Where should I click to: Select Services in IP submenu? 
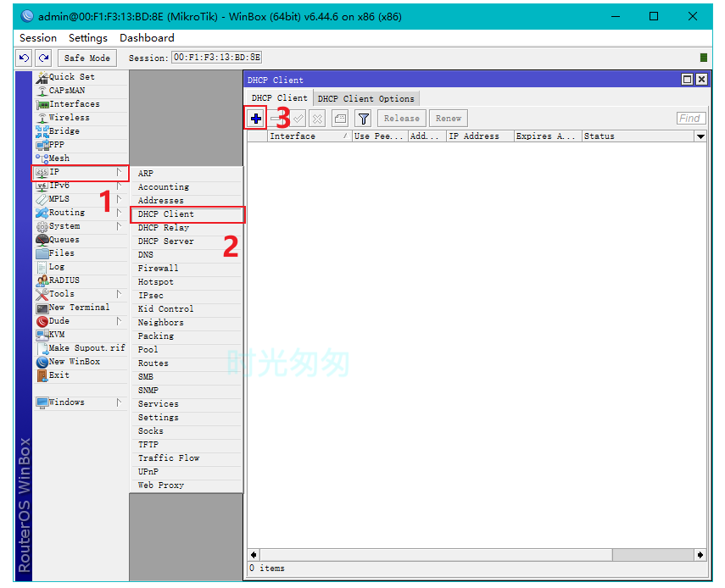(187, 404)
